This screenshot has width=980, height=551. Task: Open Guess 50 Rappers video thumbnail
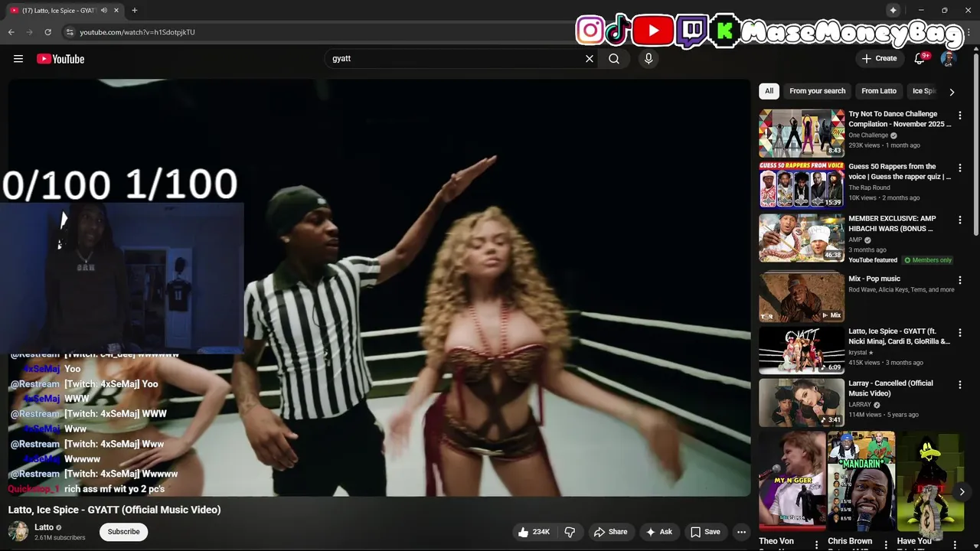(802, 185)
